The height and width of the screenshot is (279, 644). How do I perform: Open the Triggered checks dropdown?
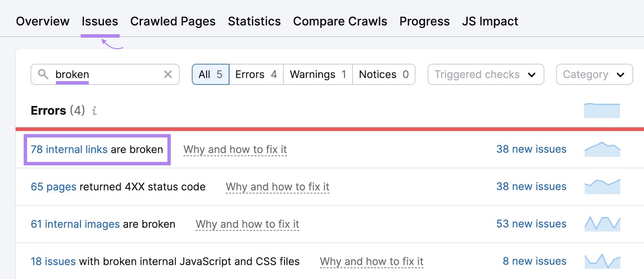click(x=485, y=74)
